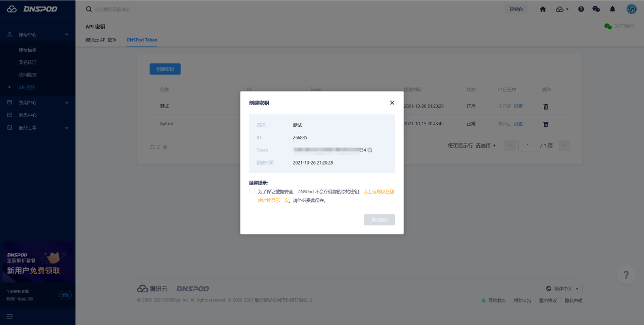Viewport: 644px width, 325px height.
Task: Click the Apitest name cell in table
Action: pyautogui.click(x=167, y=124)
